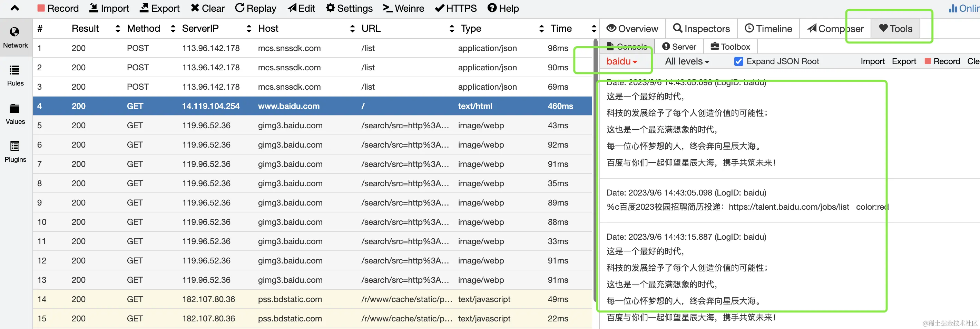Click Record in the Console log bar
The image size is (980, 329).
coord(942,61)
